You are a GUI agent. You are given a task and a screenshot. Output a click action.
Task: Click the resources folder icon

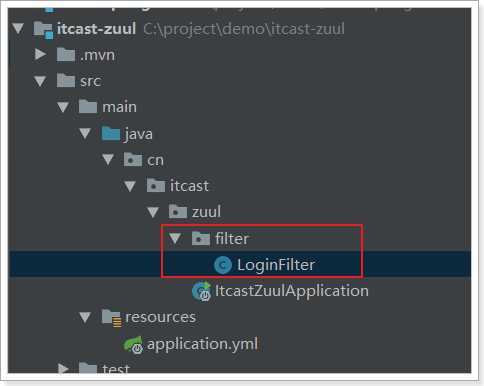[x=111, y=318]
